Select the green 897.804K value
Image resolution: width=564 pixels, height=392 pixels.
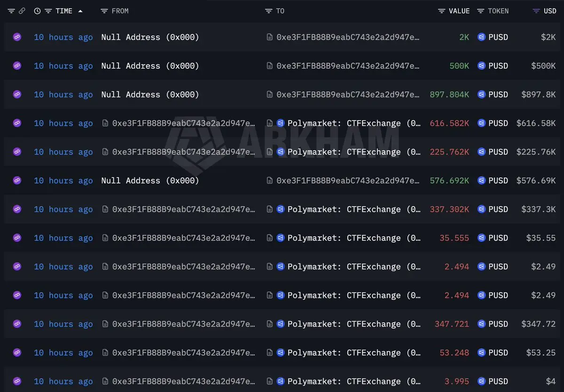(449, 94)
